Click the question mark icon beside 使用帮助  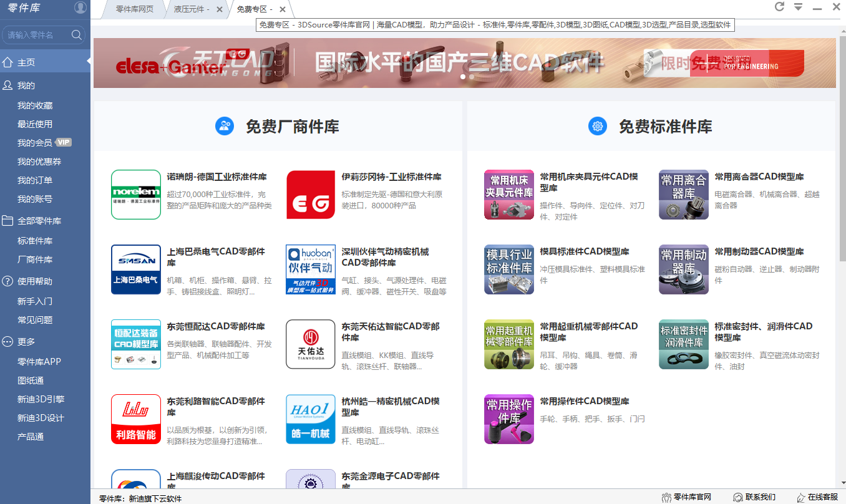pos(7,281)
